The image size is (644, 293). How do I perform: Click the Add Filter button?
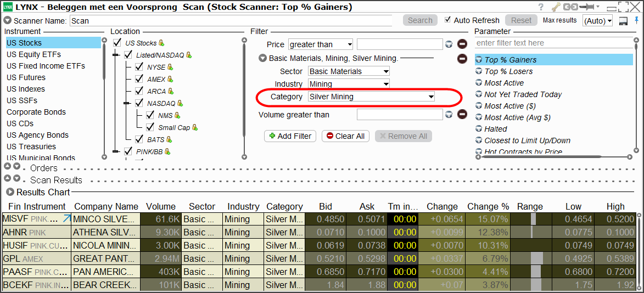[290, 136]
